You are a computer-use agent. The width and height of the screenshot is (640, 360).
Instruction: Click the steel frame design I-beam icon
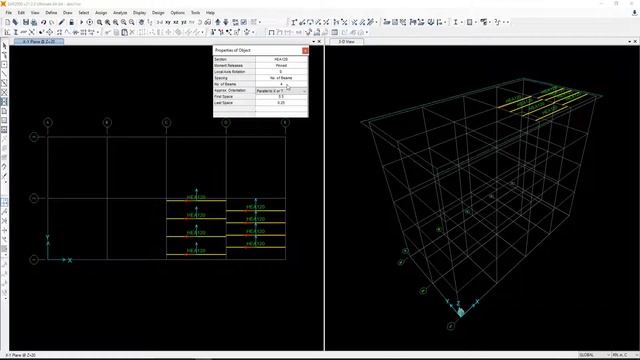(456, 22)
